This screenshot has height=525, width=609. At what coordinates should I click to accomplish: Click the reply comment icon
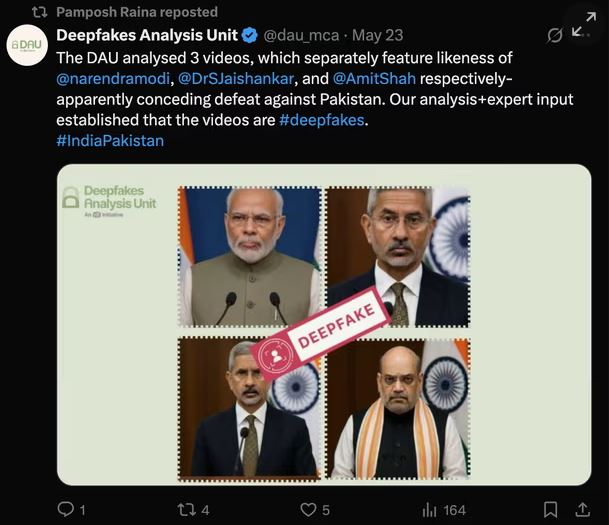click(x=65, y=510)
